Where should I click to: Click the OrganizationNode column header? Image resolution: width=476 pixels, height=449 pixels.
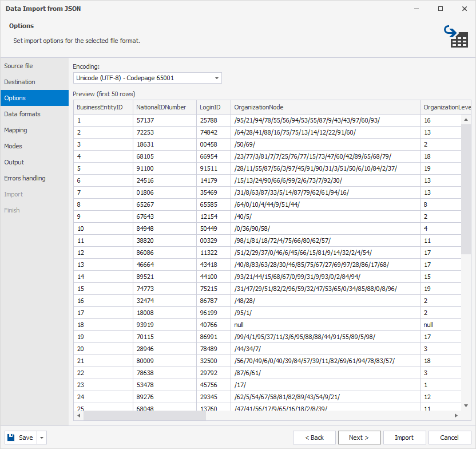click(x=326, y=107)
